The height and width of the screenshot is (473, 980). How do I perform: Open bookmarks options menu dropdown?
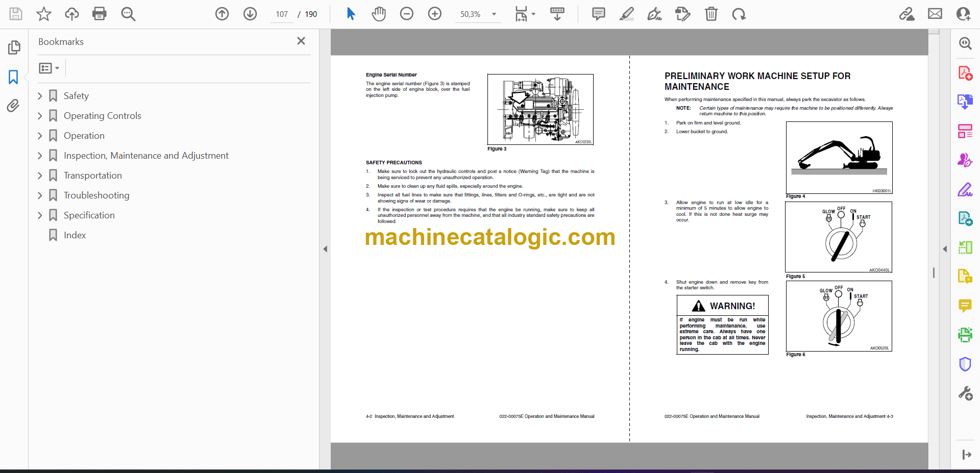(49, 68)
